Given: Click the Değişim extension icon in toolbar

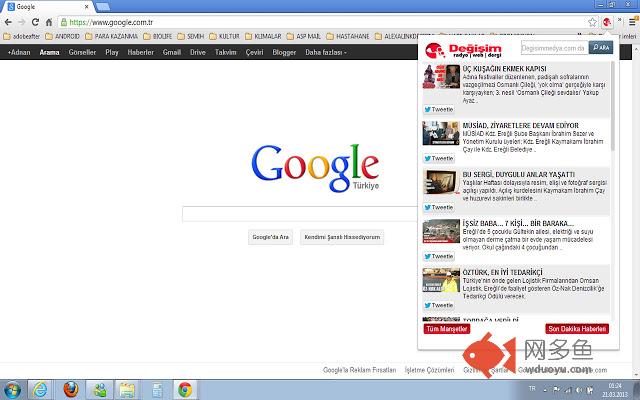Looking at the screenshot, I should 606,21.
